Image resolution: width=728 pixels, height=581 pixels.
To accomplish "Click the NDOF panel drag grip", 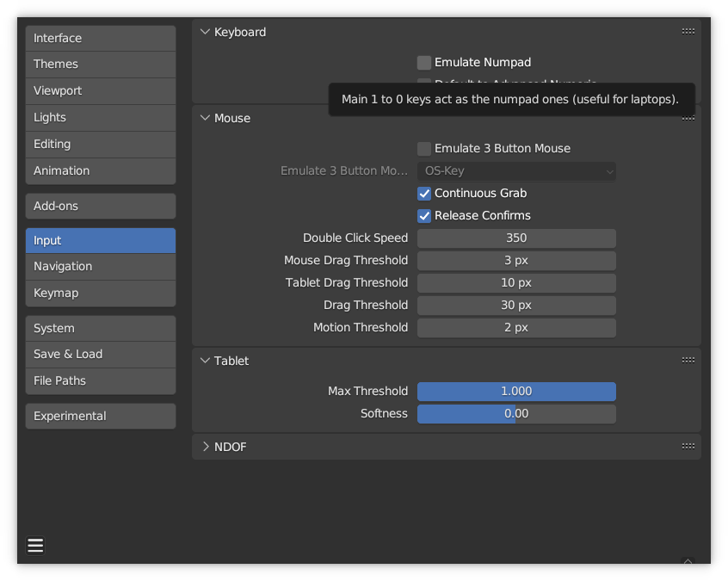I will coord(688,447).
